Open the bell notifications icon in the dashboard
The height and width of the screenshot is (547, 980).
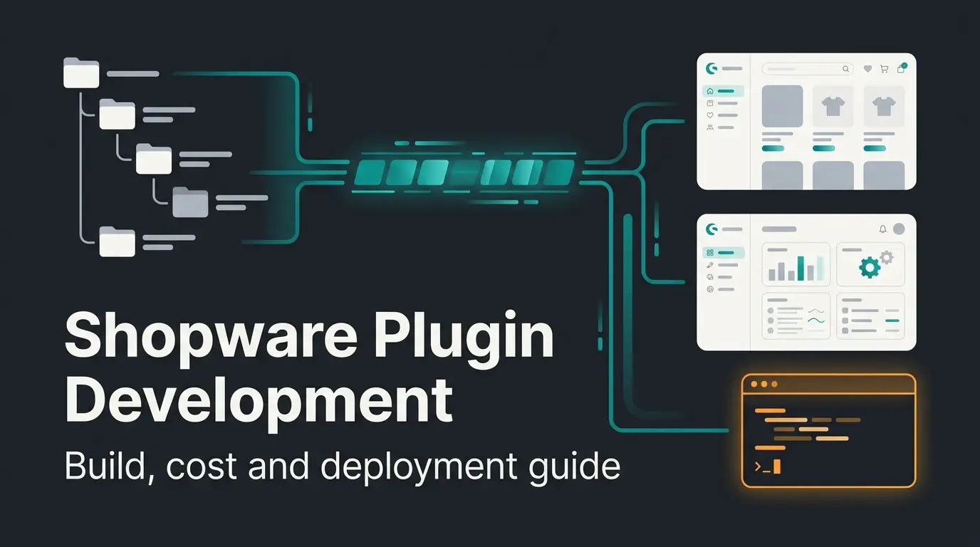[x=883, y=229]
